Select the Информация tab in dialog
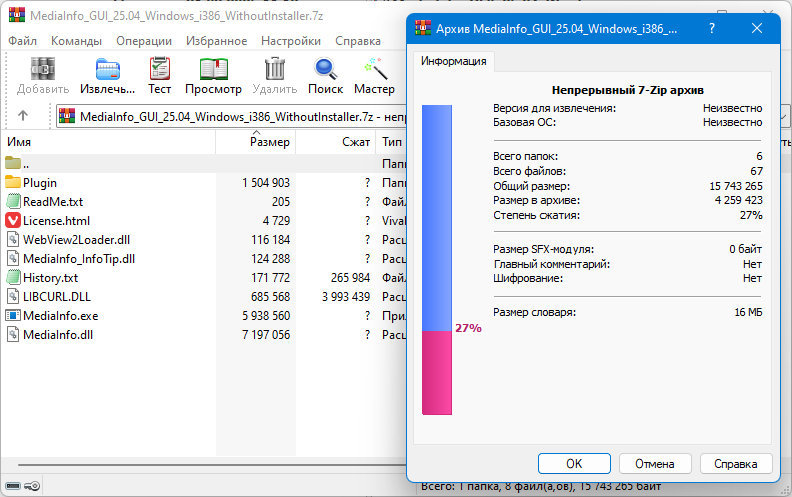 [454, 61]
